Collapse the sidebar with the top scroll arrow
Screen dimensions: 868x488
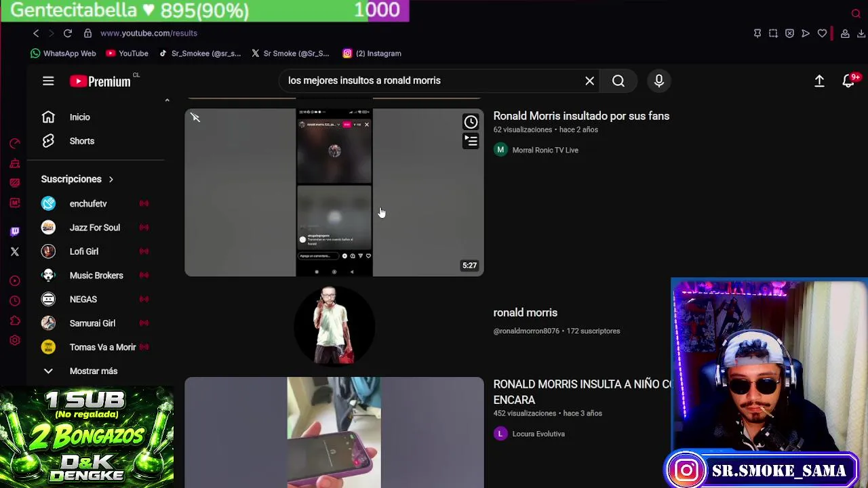(167, 101)
